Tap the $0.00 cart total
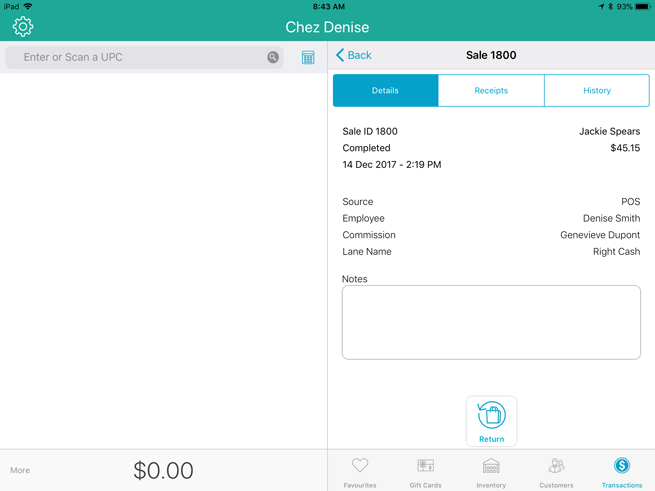This screenshot has height=491, width=655. click(163, 470)
